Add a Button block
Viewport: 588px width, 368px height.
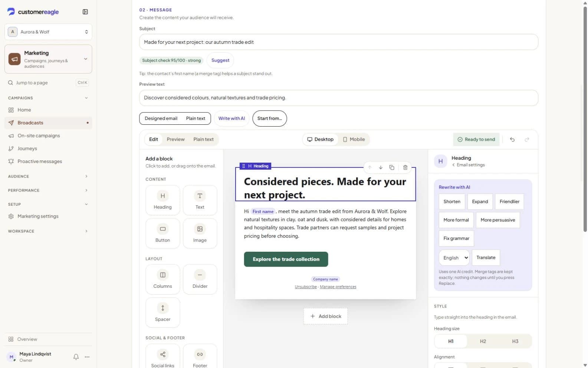163,233
